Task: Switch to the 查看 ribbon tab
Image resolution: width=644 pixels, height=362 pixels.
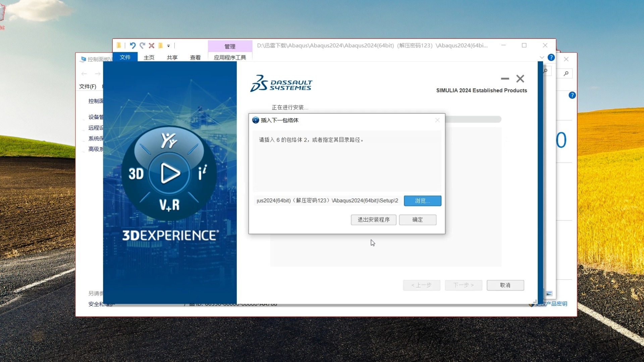Action: click(195, 57)
